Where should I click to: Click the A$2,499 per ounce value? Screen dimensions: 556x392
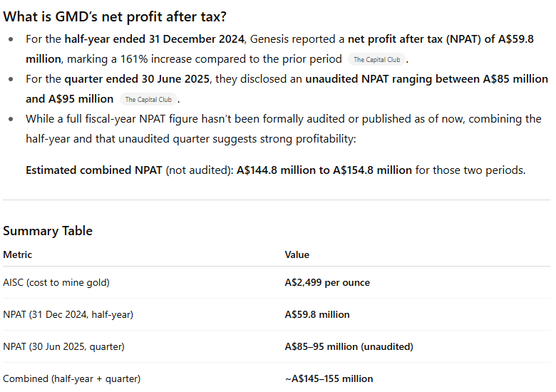[327, 282]
